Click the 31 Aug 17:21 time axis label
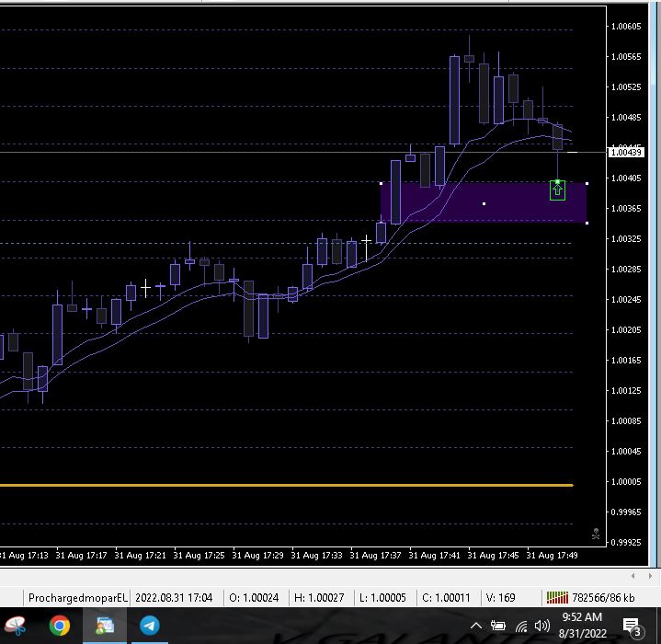 tap(141, 556)
